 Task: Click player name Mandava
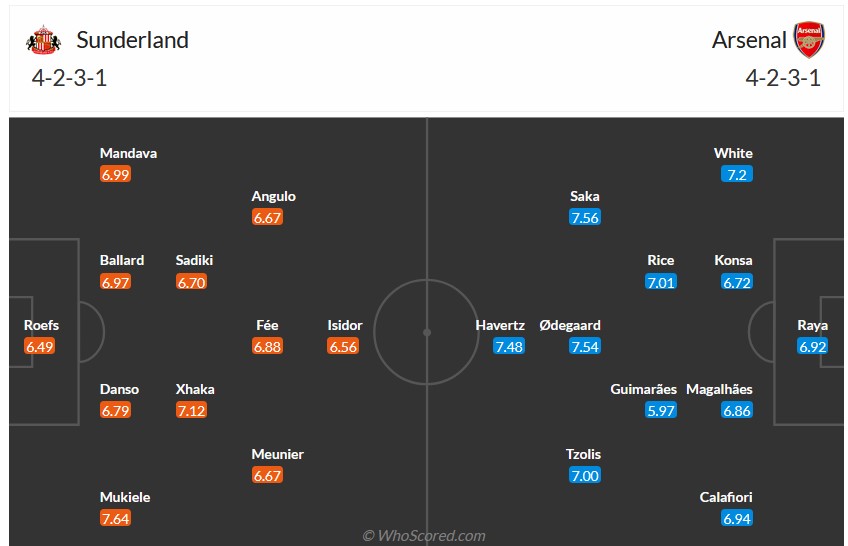click(x=128, y=154)
